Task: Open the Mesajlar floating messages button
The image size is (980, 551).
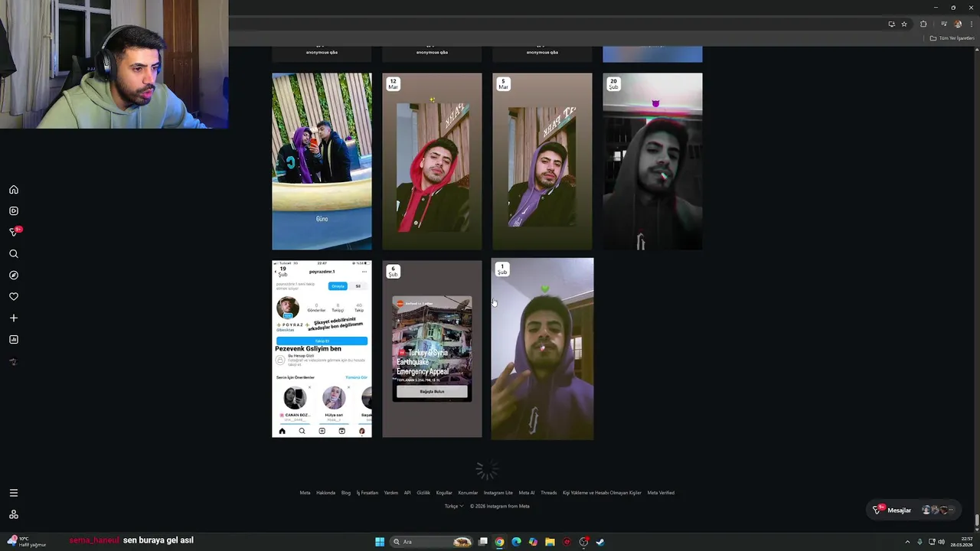Action: pos(914,510)
